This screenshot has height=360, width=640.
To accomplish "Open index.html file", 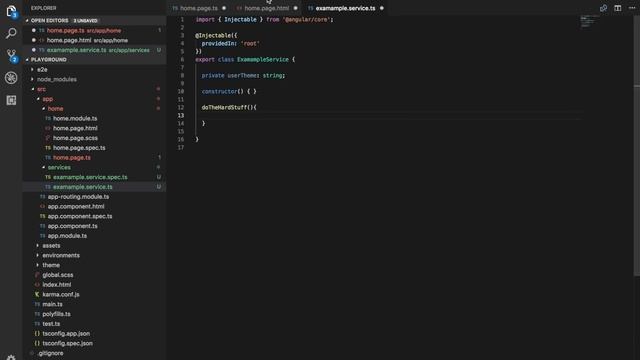I will pyautogui.click(x=56, y=285).
